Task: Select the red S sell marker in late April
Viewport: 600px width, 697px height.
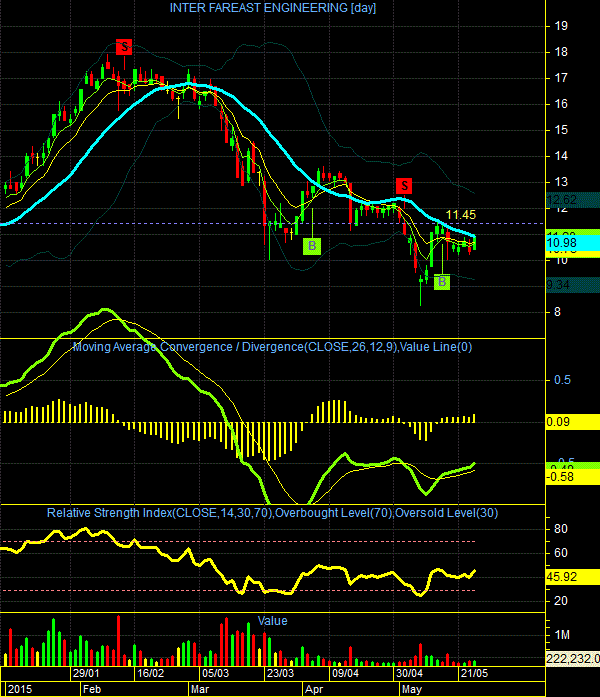Action: point(404,186)
